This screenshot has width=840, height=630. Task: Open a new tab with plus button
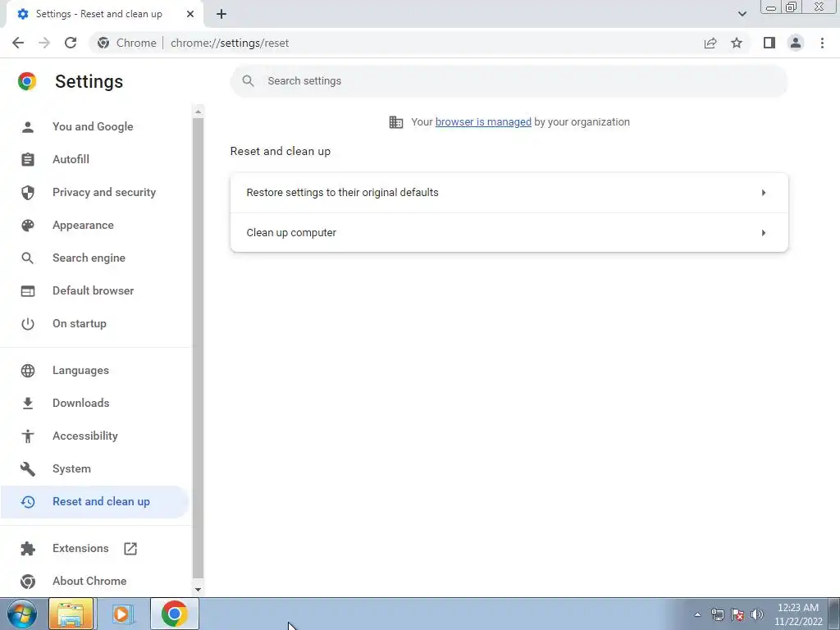221,14
